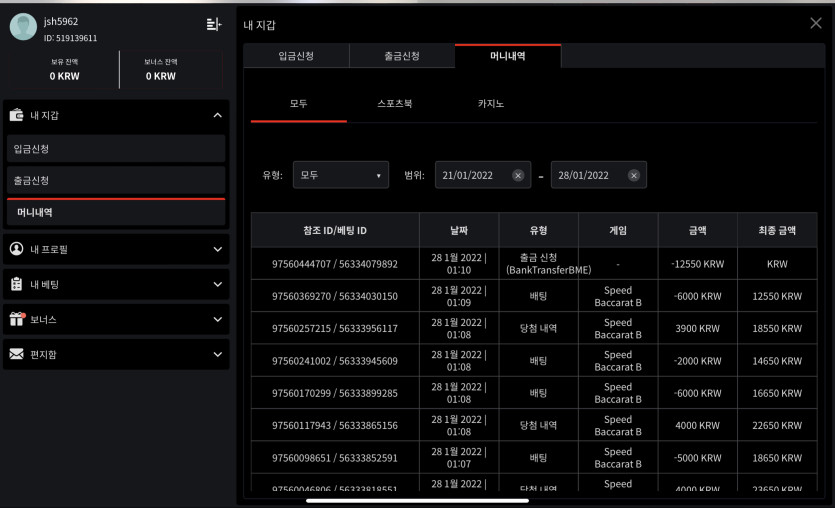
Task: Select reference ID 97560257215 / 56333956117
Action: (x=335, y=329)
